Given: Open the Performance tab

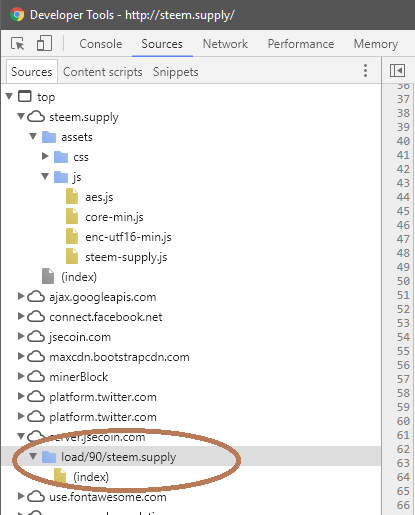Looking at the screenshot, I should tap(301, 44).
